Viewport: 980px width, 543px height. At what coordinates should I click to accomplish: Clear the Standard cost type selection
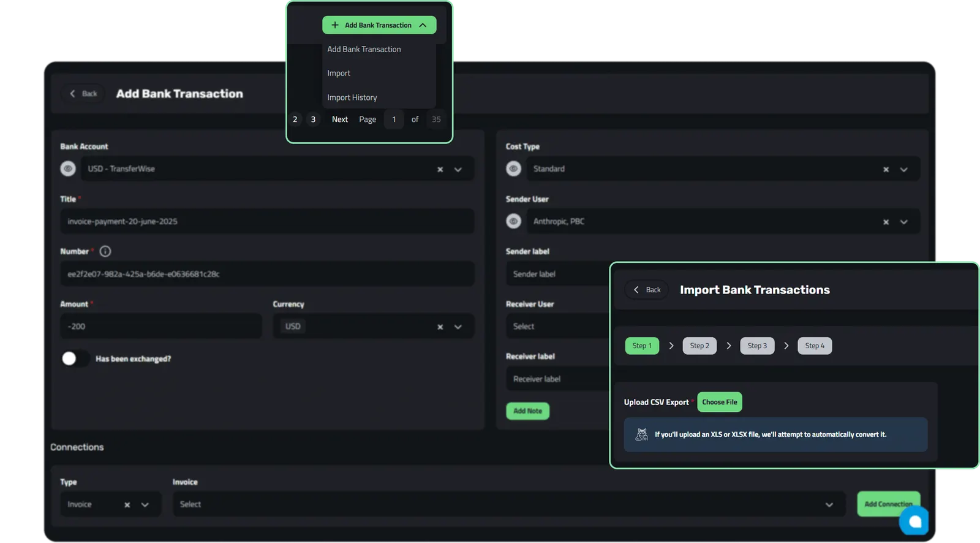(x=886, y=170)
